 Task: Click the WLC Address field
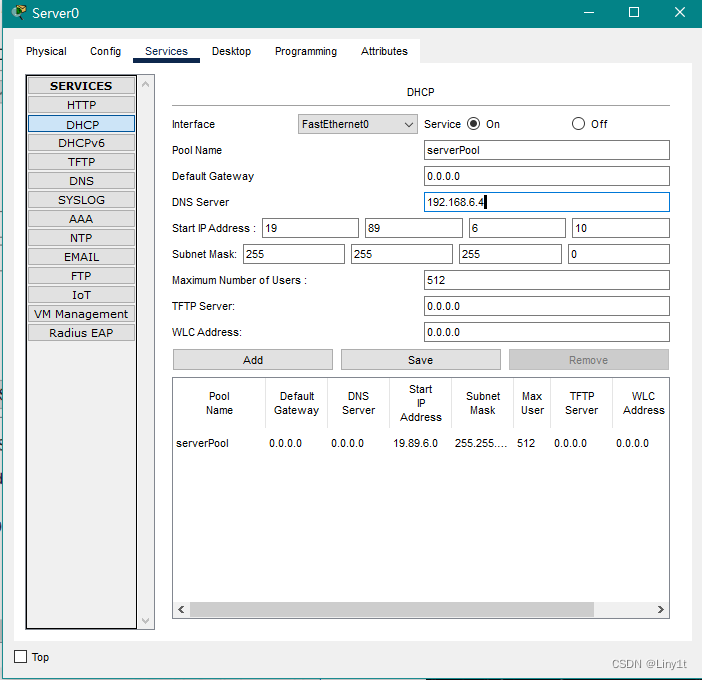click(x=547, y=332)
